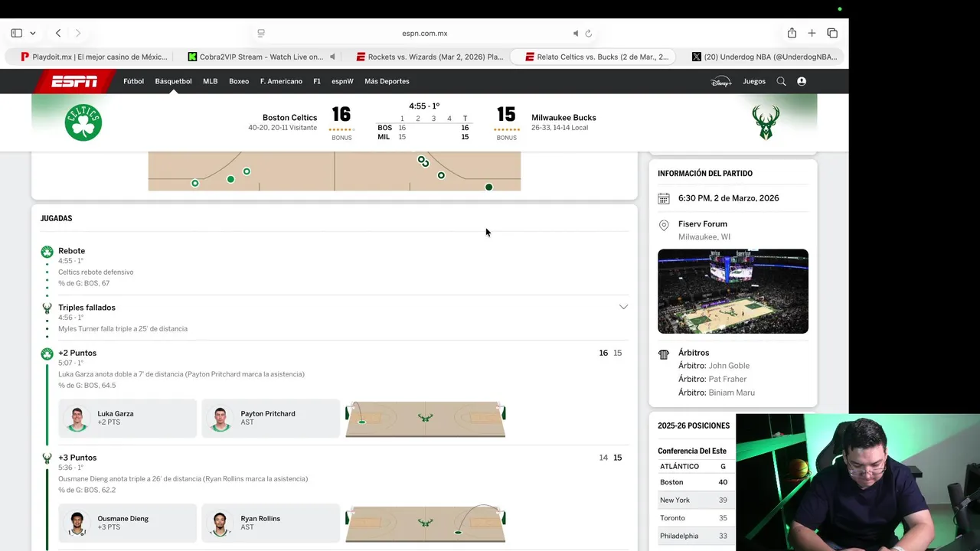The width and height of the screenshot is (980, 551).
Task: Open Más Deportes menu
Action: pos(387,81)
